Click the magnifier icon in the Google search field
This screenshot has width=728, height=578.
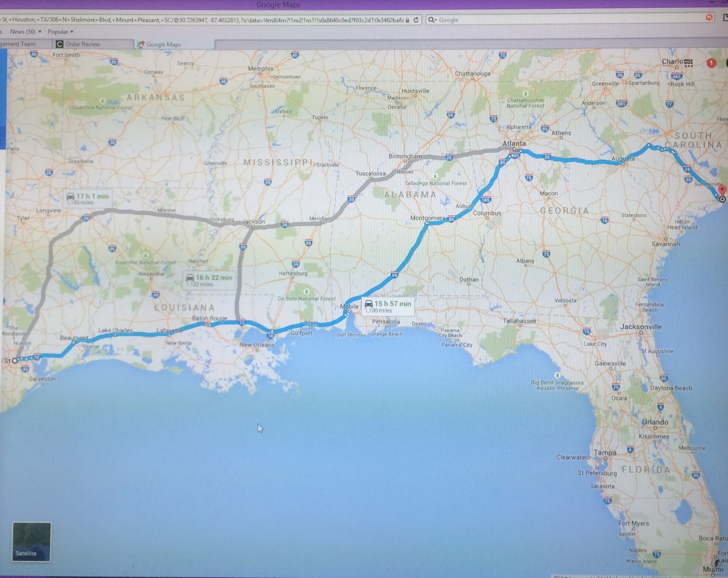pos(430,20)
